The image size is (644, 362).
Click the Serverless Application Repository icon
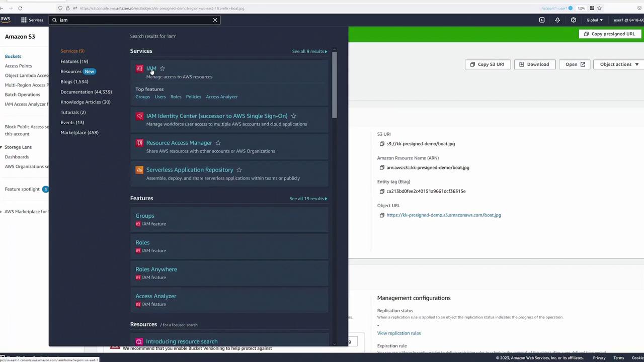tap(139, 170)
